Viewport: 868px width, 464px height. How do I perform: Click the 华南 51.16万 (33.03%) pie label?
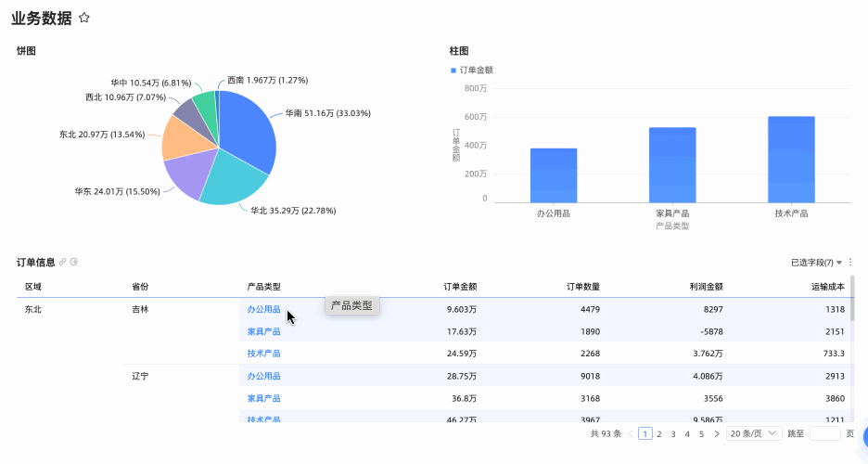[327, 113]
